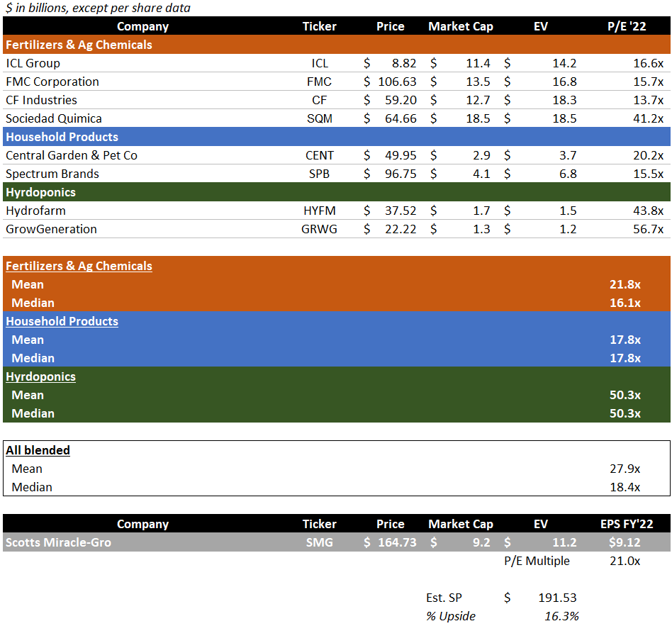Click the 16.3% upside value
The height and width of the screenshot is (626, 672).
(561, 616)
